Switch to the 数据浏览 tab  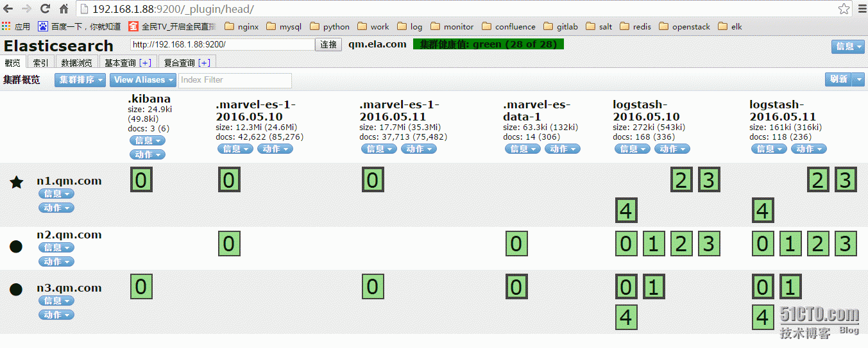coord(76,62)
